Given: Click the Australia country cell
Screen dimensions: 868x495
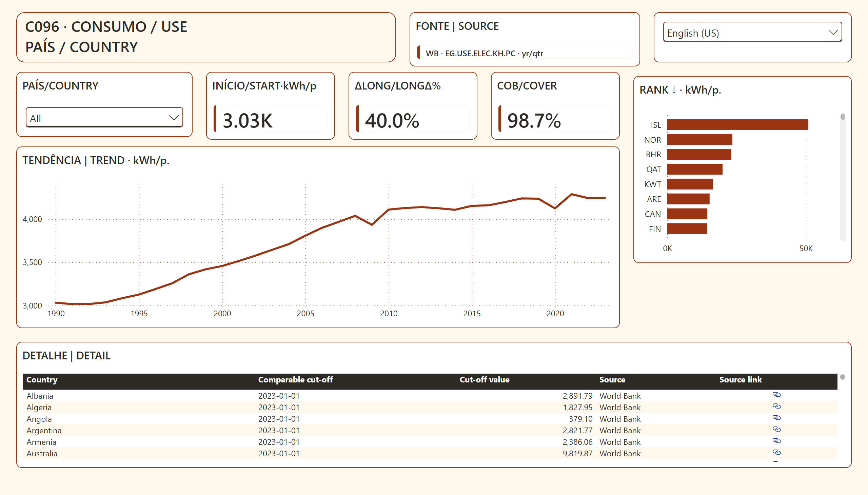Looking at the screenshot, I should tap(42, 454).
